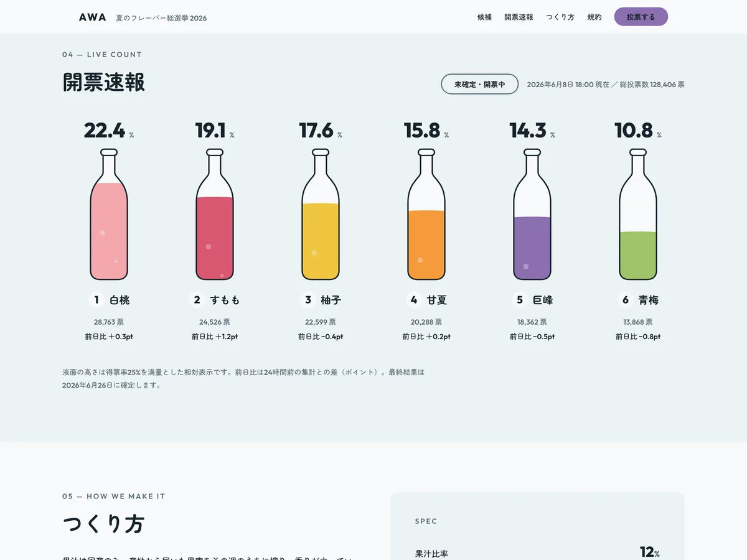747x560 pixels.
Task: Click the 開票速報 section heading
Action: tap(104, 83)
